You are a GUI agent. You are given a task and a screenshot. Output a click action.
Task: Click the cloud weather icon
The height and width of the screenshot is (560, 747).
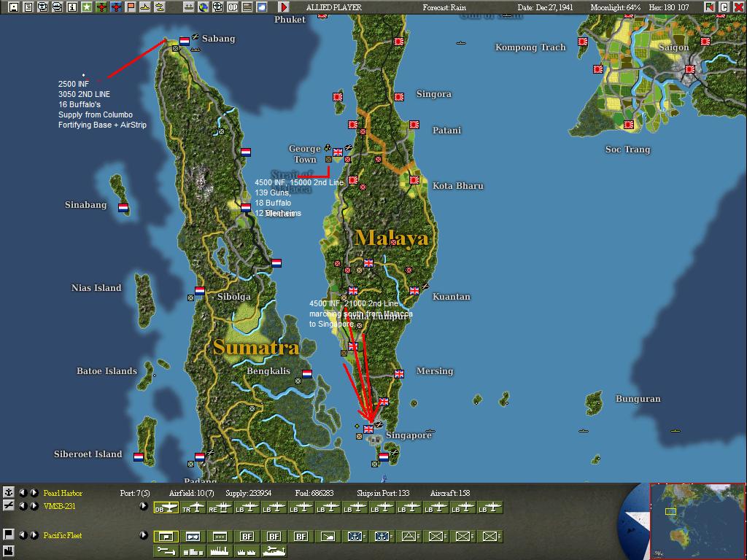point(262,7)
